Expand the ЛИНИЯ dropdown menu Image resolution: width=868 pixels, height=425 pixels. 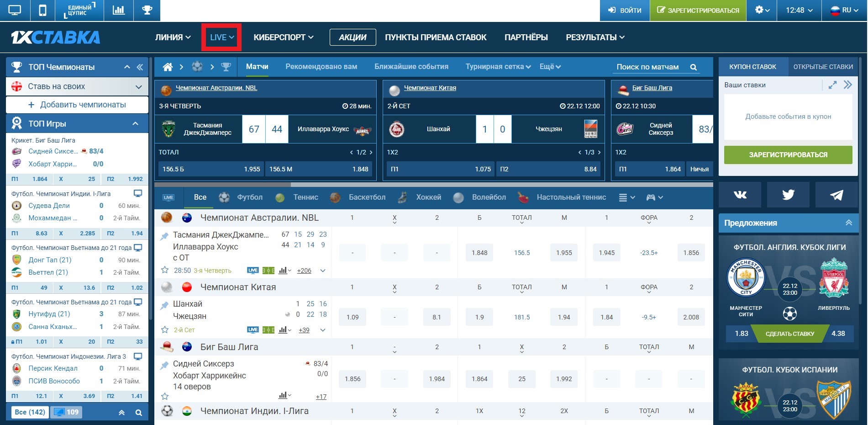point(173,37)
